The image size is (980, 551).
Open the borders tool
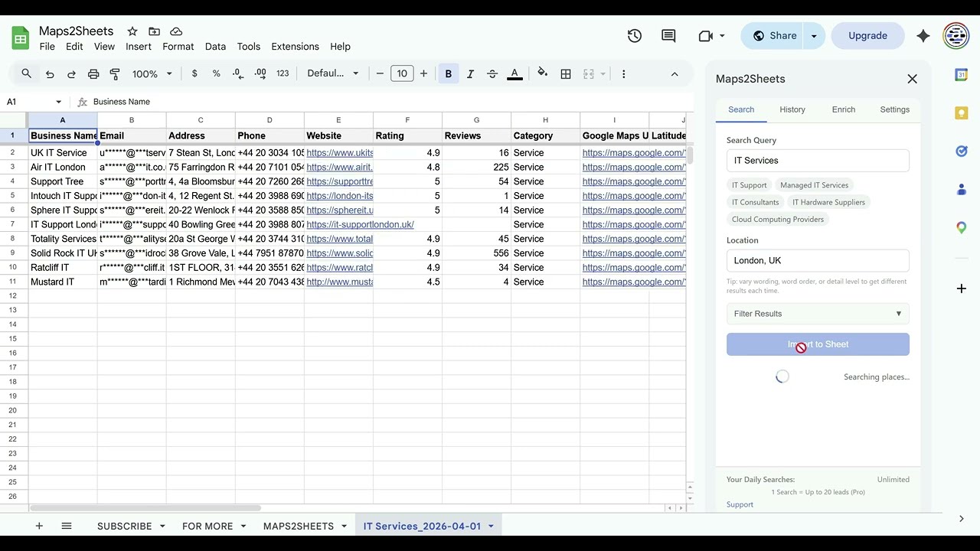tap(566, 73)
